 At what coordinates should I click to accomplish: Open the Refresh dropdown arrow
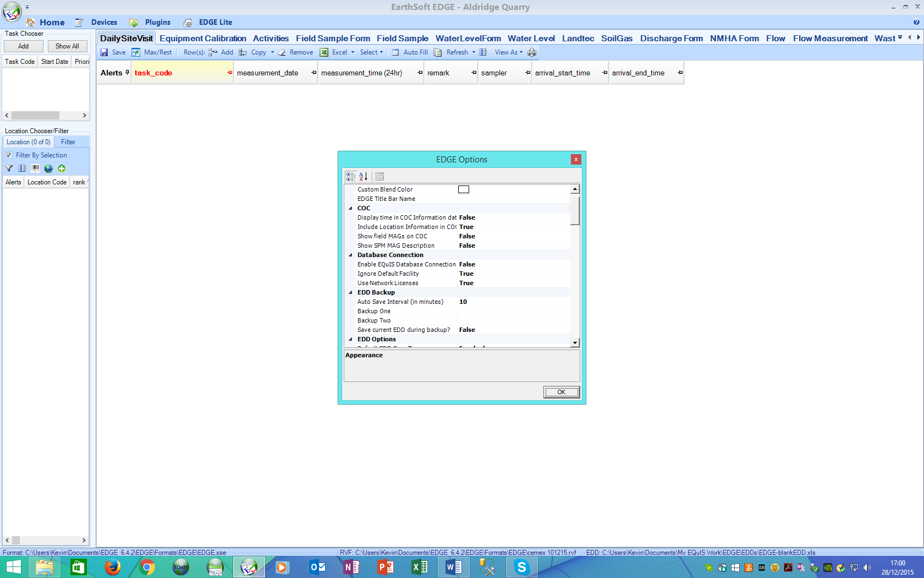tap(474, 52)
